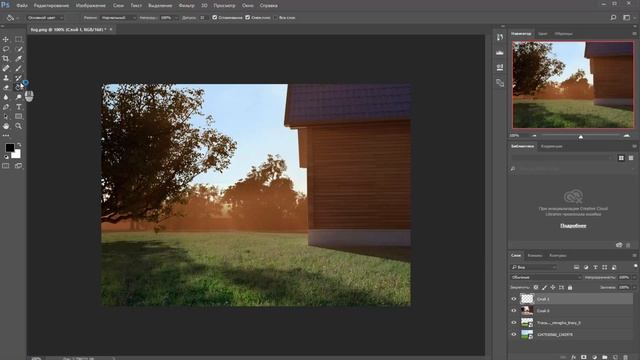Select the Pen tool
Image resolution: width=640 pixels, height=360 pixels.
point(6,107)
